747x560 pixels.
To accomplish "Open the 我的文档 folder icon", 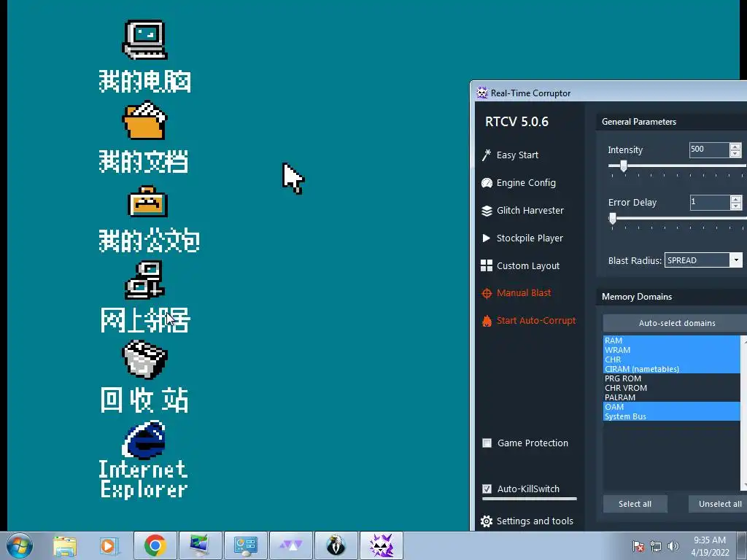I will tap(145, 120).
